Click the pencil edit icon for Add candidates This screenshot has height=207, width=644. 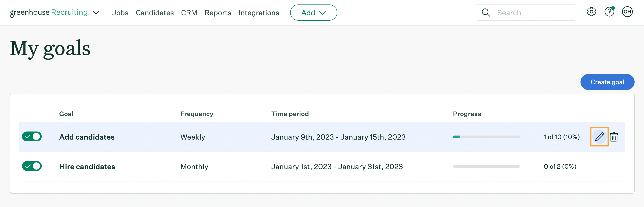(x=599, y=137)
